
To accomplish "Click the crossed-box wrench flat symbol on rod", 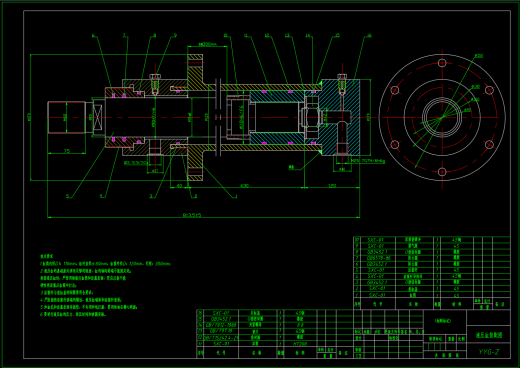I will coord(98,117).
